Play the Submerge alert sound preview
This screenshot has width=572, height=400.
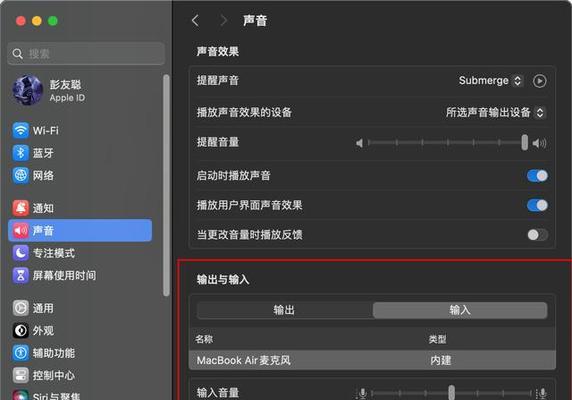(x=540, y=81)
